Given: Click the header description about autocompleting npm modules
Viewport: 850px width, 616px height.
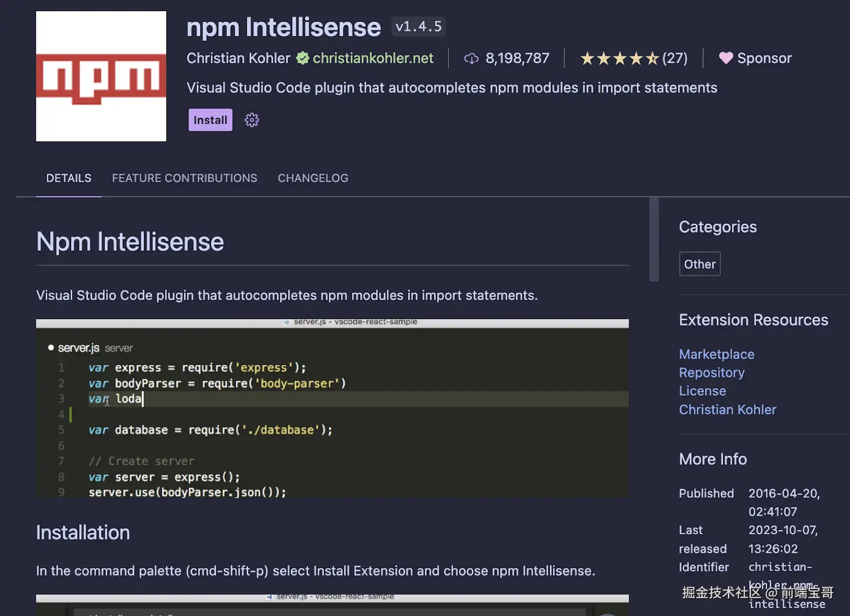Looking at the screenshot, I should [x=452, y=88].
